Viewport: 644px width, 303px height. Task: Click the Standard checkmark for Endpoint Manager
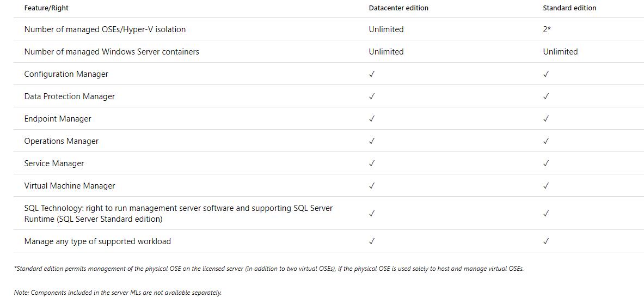545,118
